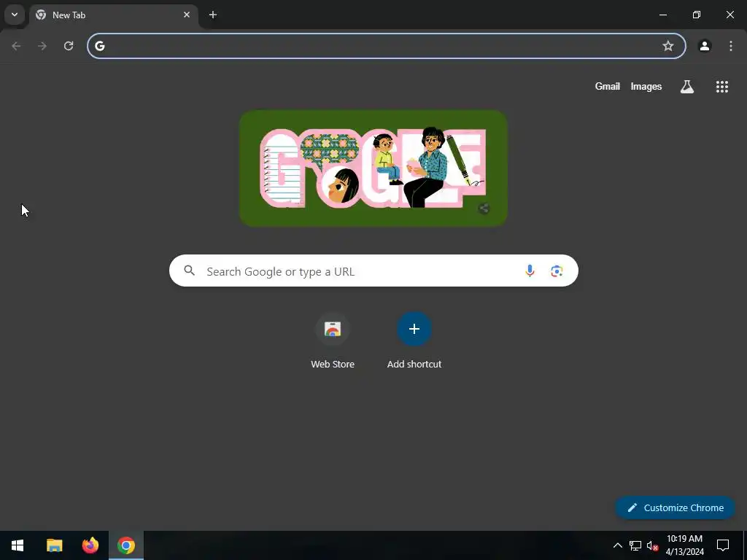Open the Chrome profile icon
Screen dimensions: 747x560
pyautogui.click(x=705, y=46)
